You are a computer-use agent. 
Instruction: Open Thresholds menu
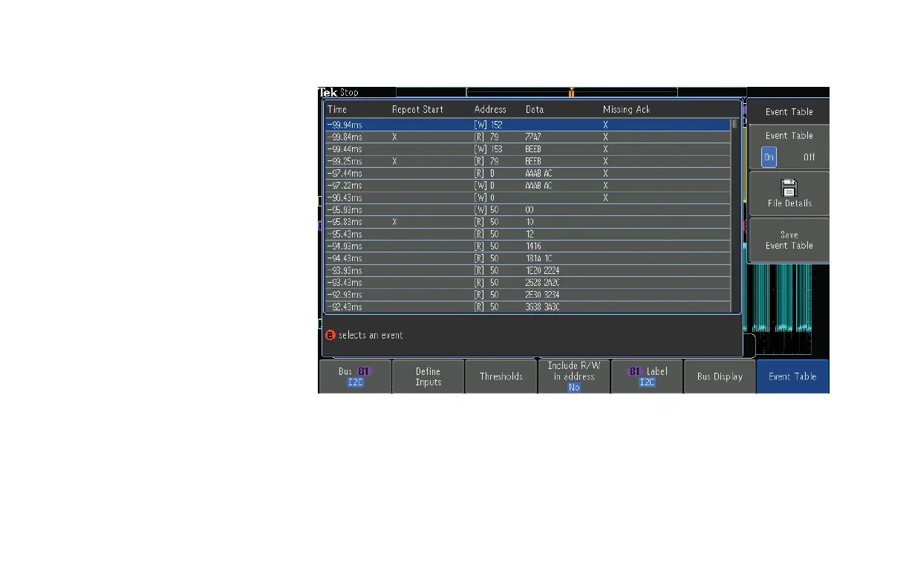pyautogui.click(x=501, y=376)
